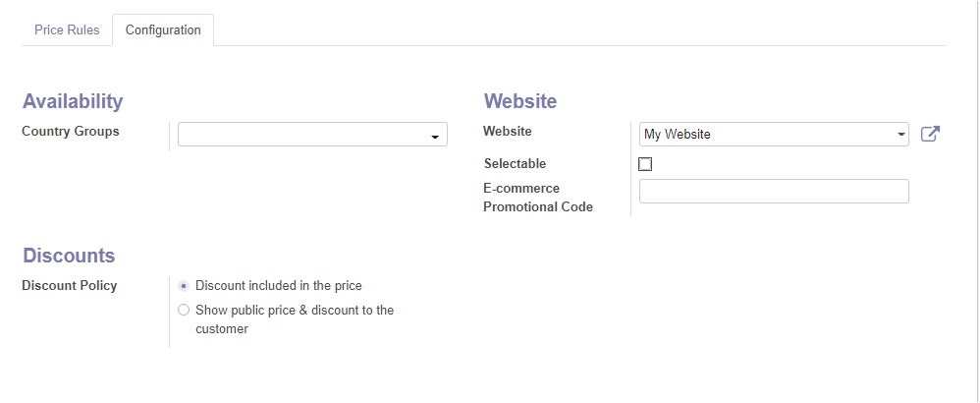Viewport: 980px width, 403px height.
Task: Select Discount included in the price
Action: [x=183, y=286]
